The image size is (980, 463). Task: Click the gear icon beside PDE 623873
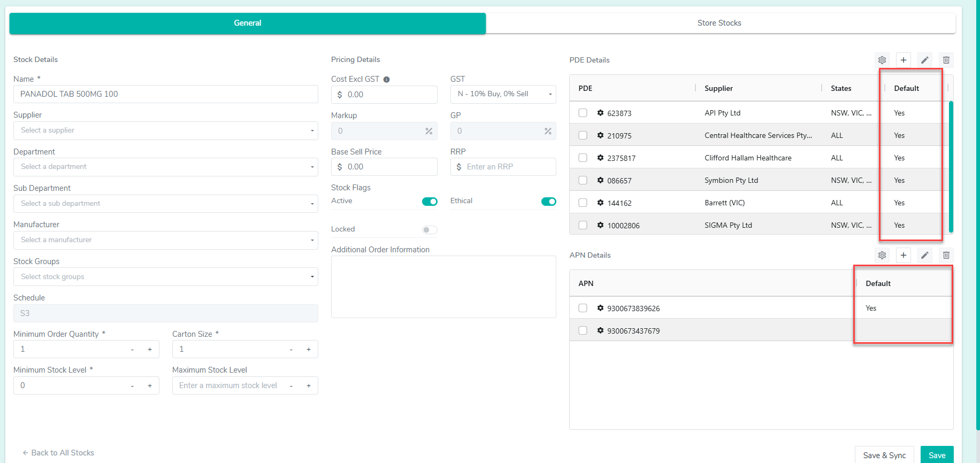(600, 113)
